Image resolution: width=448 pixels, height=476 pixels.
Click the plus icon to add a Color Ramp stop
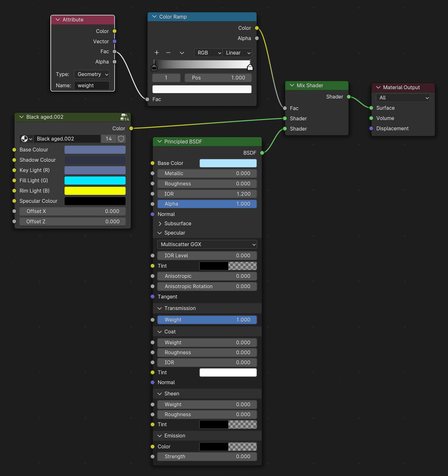(157, 53)
